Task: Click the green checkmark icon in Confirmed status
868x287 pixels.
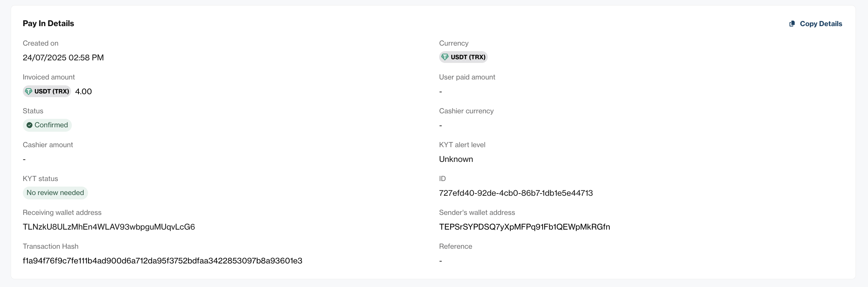Action: click(x=29, y=125)
